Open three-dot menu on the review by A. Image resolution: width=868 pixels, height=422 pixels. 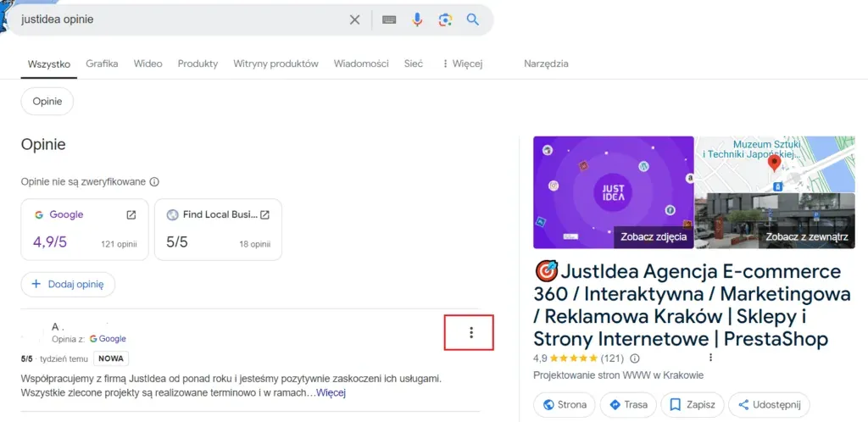[x=471, y=332]
